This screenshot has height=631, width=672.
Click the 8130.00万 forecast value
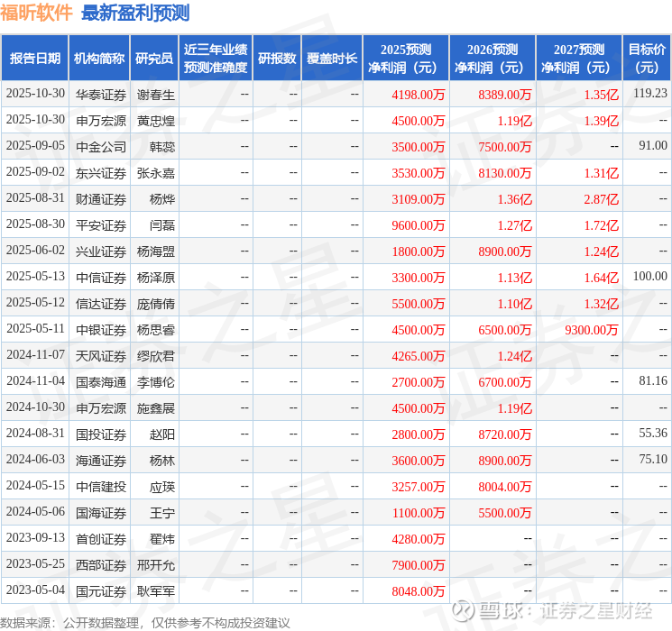point(505,173)
